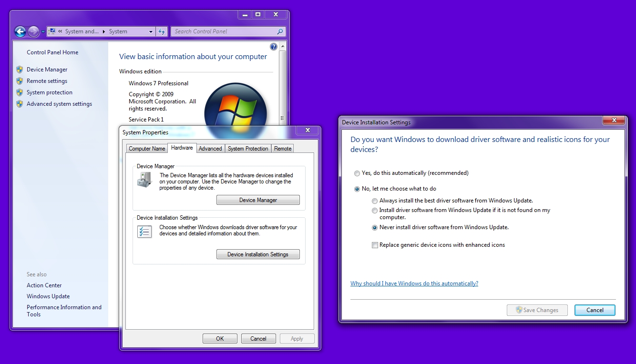Switch to the Computer Name tab
This screenshot has height=364, width=636.
[x=147, y=149]
